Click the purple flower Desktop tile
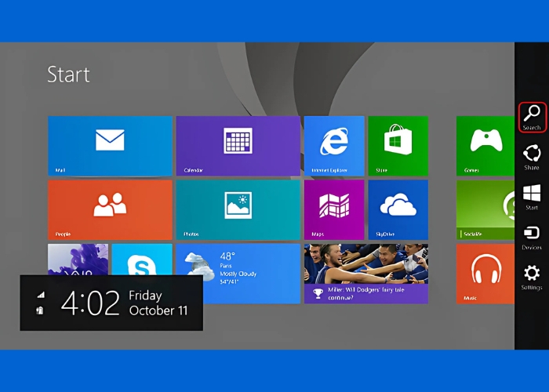The width and height of the screenshot is (549, 392). 78,259
